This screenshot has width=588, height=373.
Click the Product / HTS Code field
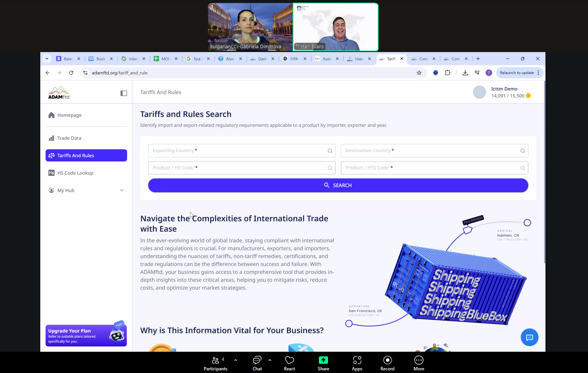pos(434,168)
